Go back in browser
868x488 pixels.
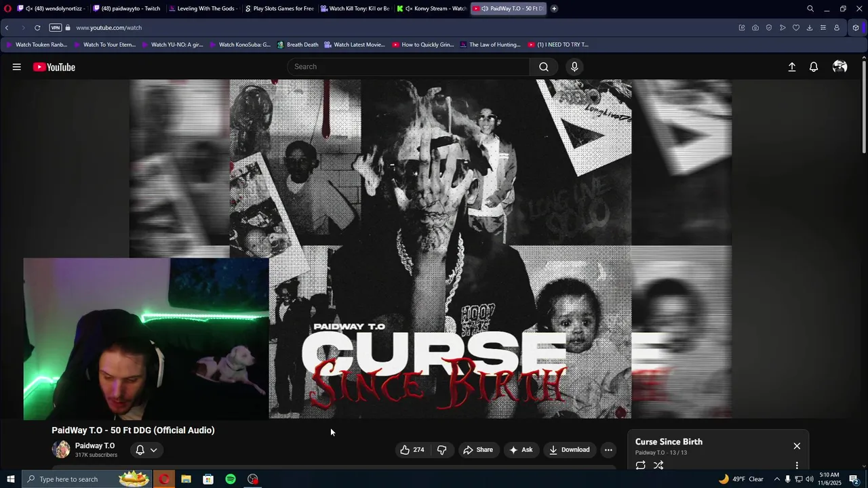tap(7, 28)
